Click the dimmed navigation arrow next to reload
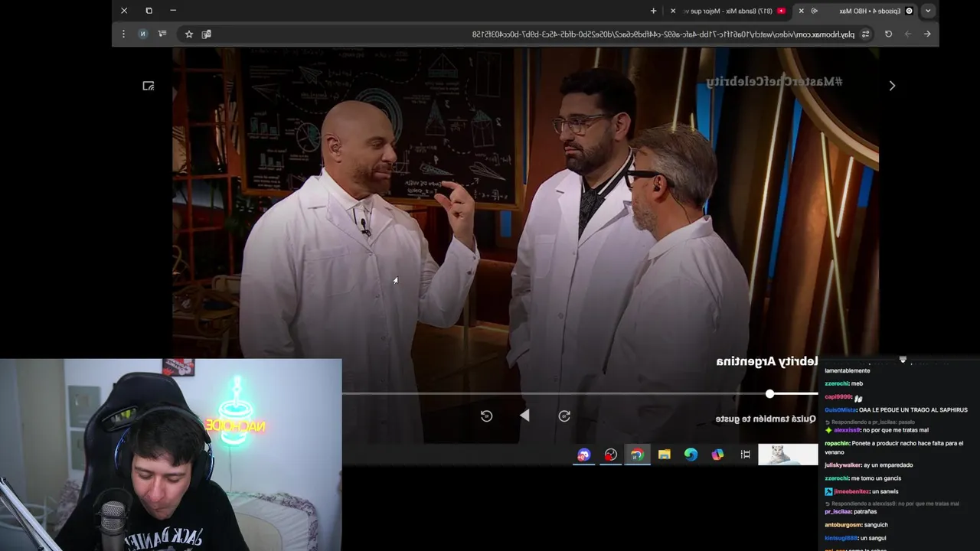The width and height of the screenshot is (980, 551). 908,34
